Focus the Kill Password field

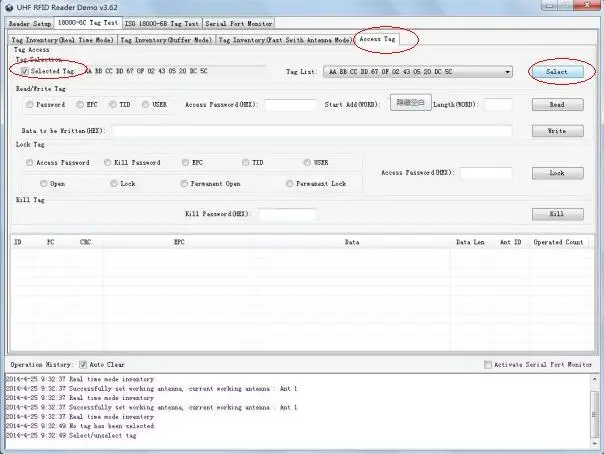click(288, 214)
